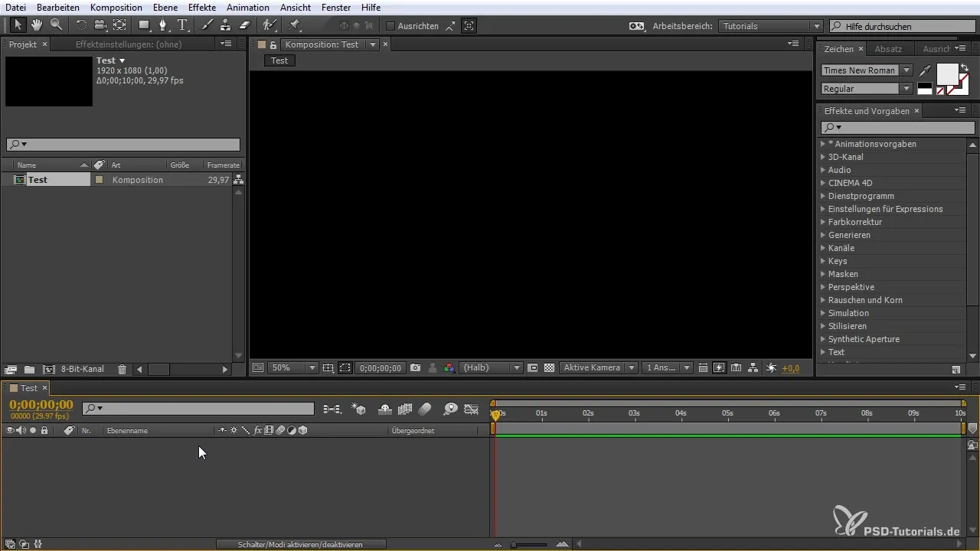Click the eyedropper in Zeichen panel
Image resolution: width=980 pixels, height=551 pixels.
click(x=926, y=70)
